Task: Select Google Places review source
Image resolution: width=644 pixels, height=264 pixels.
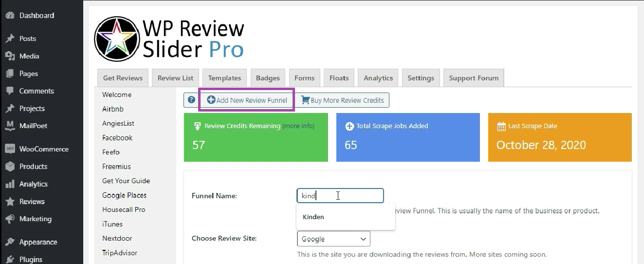Action: pyautogui.click(x=124, y=195)
